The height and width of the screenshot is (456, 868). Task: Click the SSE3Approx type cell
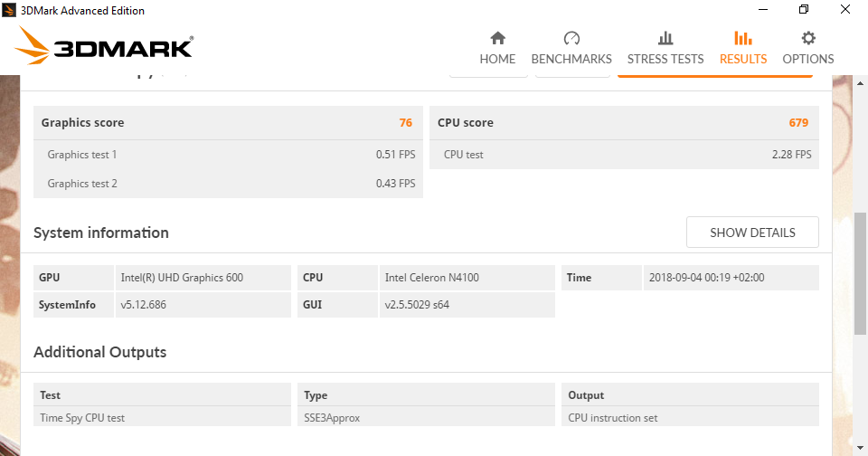[x=426, y=418]
